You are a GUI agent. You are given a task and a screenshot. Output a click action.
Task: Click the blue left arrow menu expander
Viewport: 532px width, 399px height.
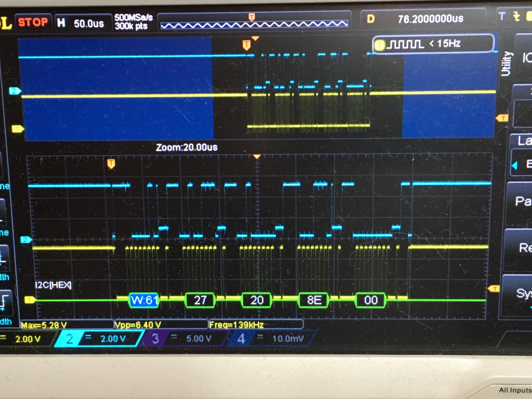pyautogui.click(x=515, y=166)
